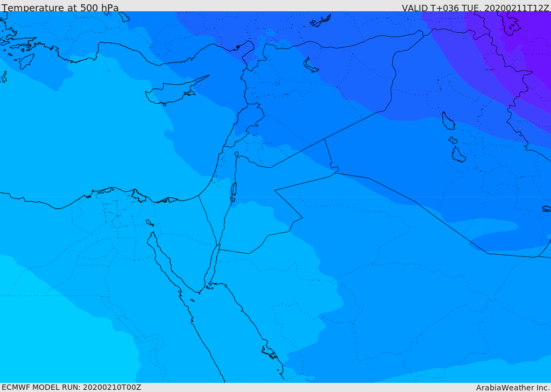Click the Temperature at 500 hPa title

[x=60, y=8]
